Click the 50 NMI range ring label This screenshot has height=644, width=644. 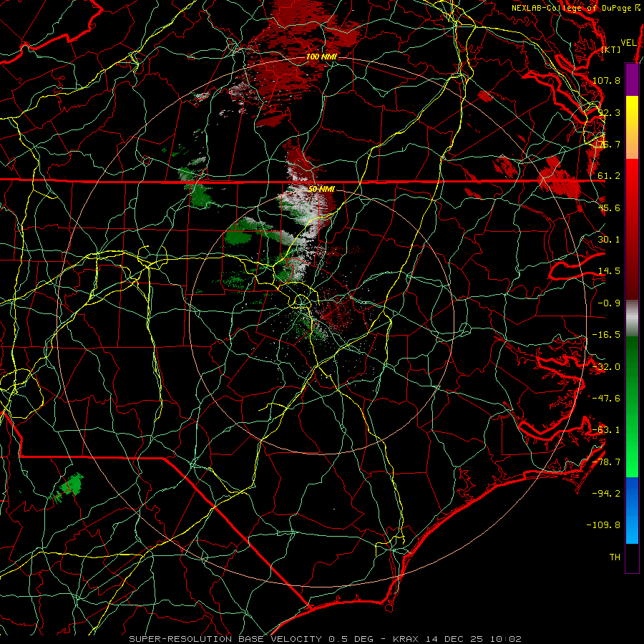321,190
